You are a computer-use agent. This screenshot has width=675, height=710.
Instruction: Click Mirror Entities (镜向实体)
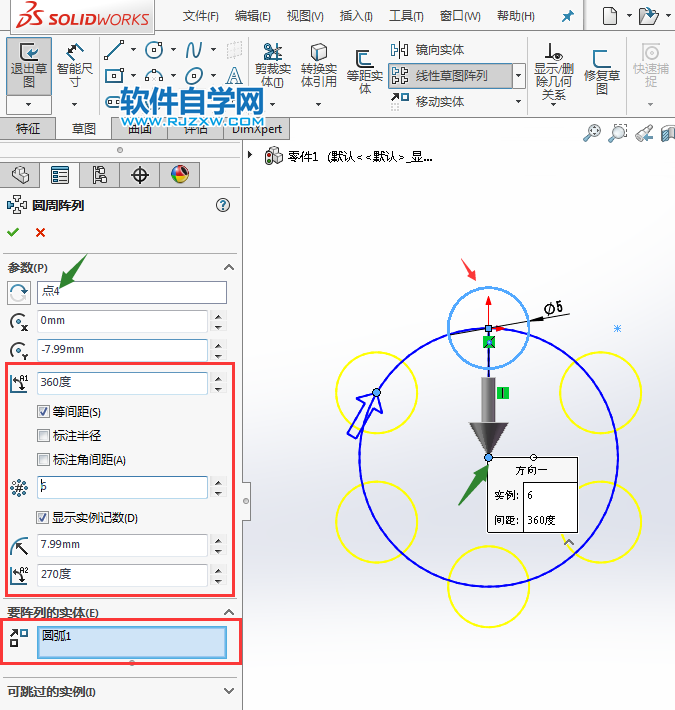tap(428, 50)
